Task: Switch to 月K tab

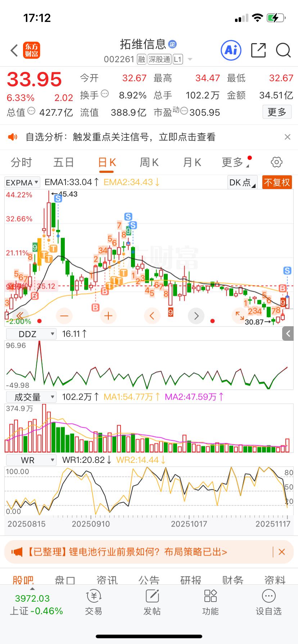Action: [192, 162]
